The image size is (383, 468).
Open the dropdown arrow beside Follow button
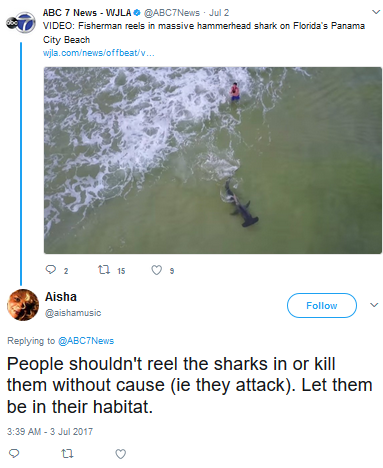374,305
